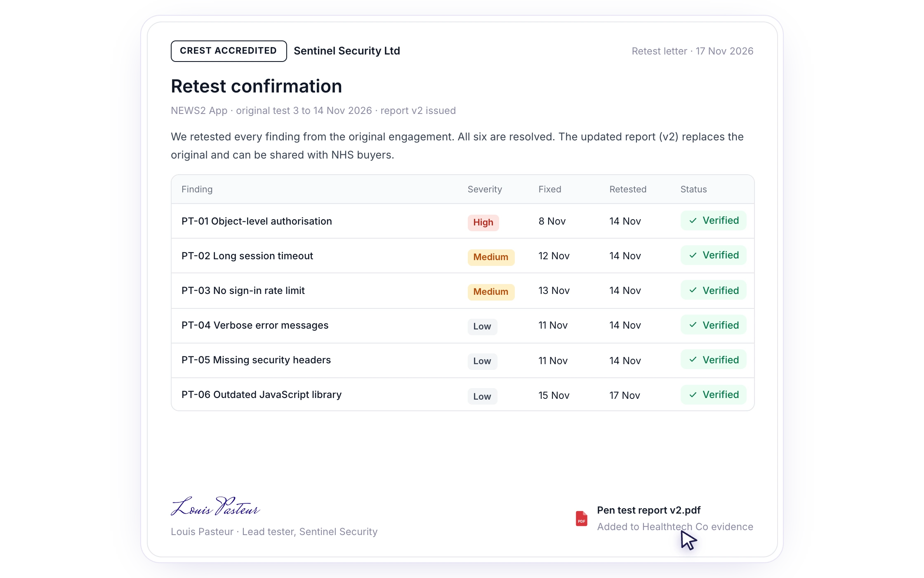The image size is (924, 578).
Task: Select the PT-04 Verbose error messages finding
Action: click(x=255, y=325)
